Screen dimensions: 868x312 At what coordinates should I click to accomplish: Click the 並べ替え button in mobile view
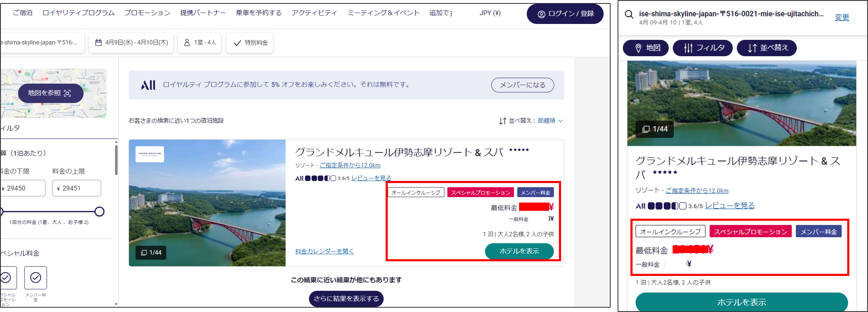click(767, 48)
